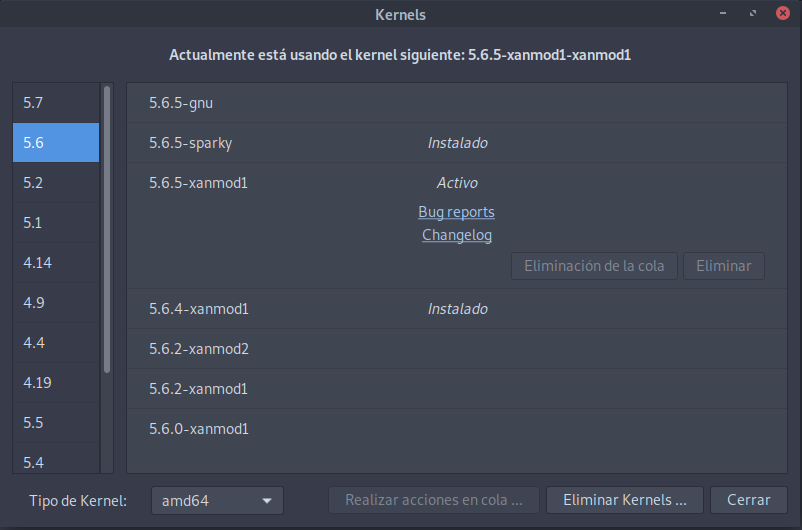Select kernel version 5.2 in sidebar
Image resolution: width=802 pixels, height=530 pixels.
tap(55, 183)
